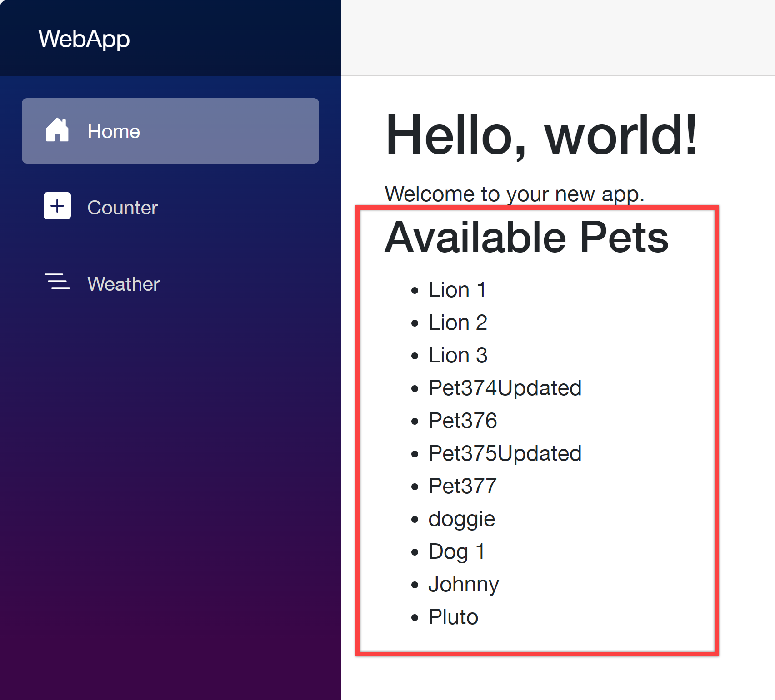Click the Pet375Updated list item

(x=505, y=453)
